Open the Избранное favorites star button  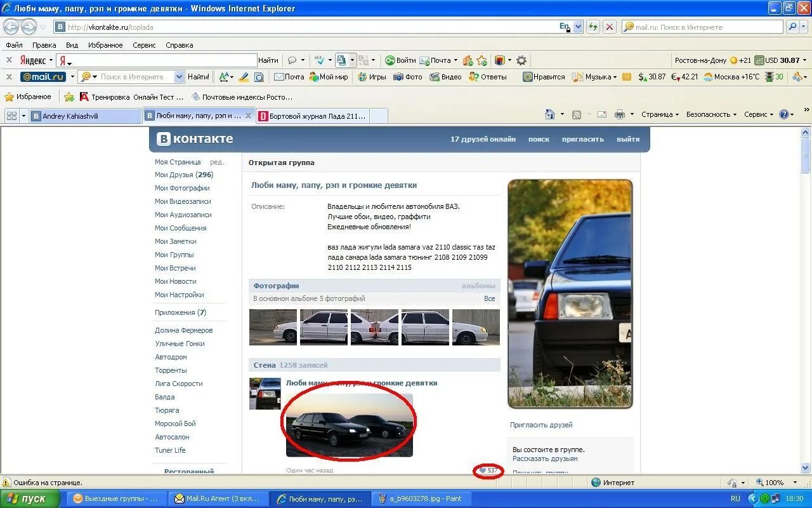coord(28,97)
